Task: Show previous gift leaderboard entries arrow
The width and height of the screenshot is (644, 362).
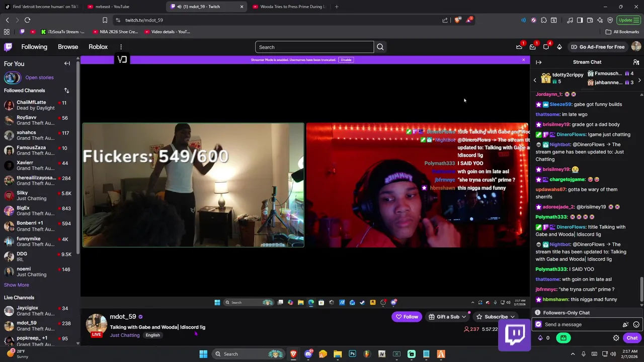Action: coord(535,80)
